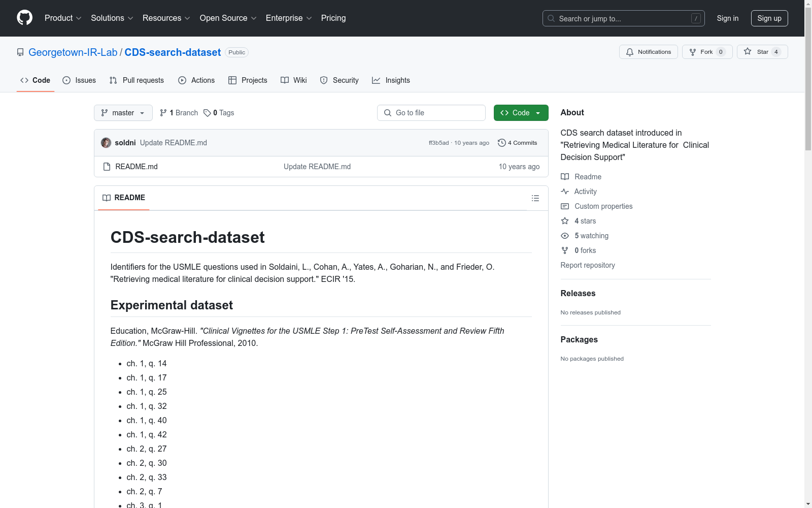Click the README tab heading
The width and height of the screenshot is (812, 508).
click(124, 198)
